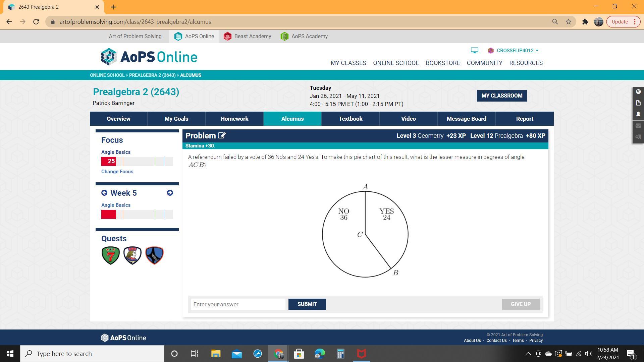Open browser extensions puzzle icon
The image size is (644, 362).
pyautogui.click(x=585, y=22)
